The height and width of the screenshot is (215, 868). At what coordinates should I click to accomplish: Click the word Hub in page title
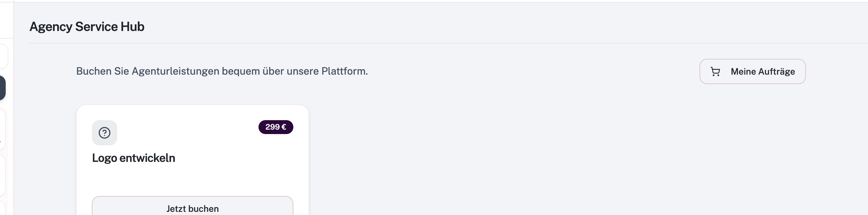click(132, 27)
